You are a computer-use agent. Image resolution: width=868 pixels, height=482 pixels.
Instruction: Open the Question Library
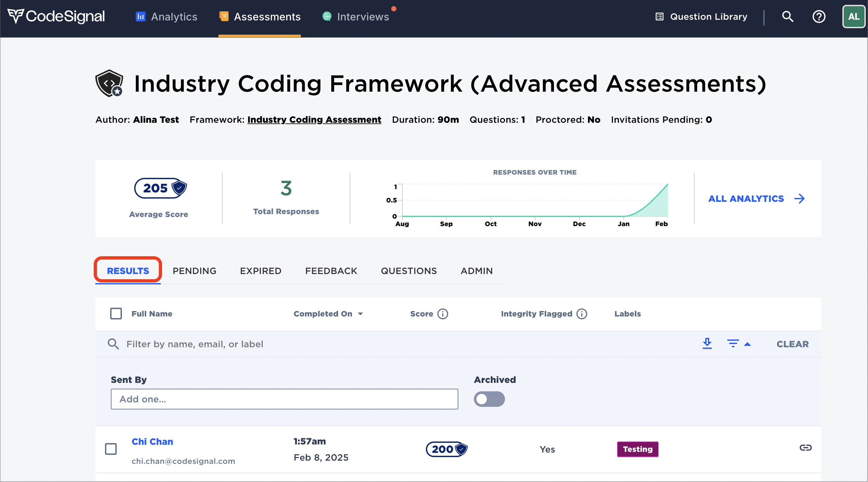(x=701, y=17)
